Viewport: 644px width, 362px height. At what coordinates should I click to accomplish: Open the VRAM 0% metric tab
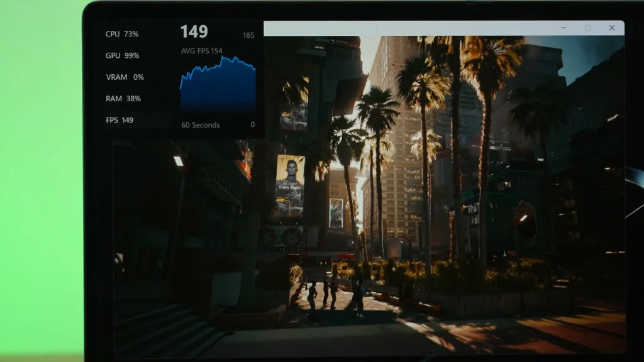125,77
